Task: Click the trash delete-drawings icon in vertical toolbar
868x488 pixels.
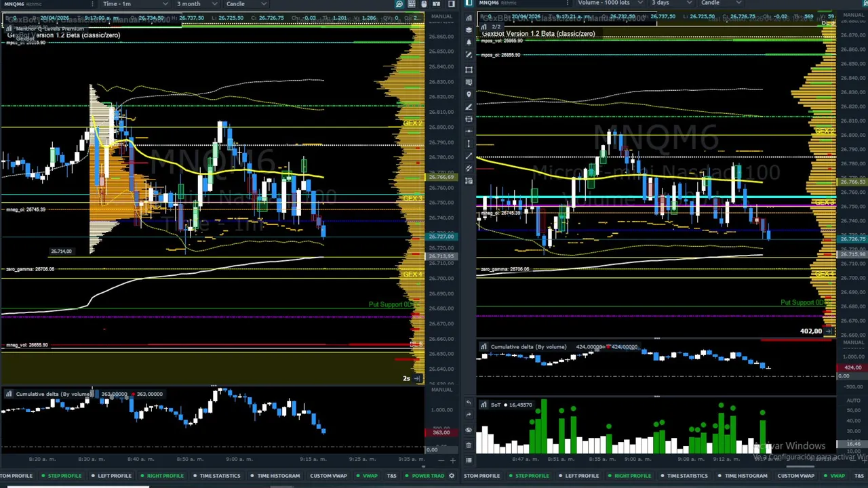Action: [x=469, y=445]
